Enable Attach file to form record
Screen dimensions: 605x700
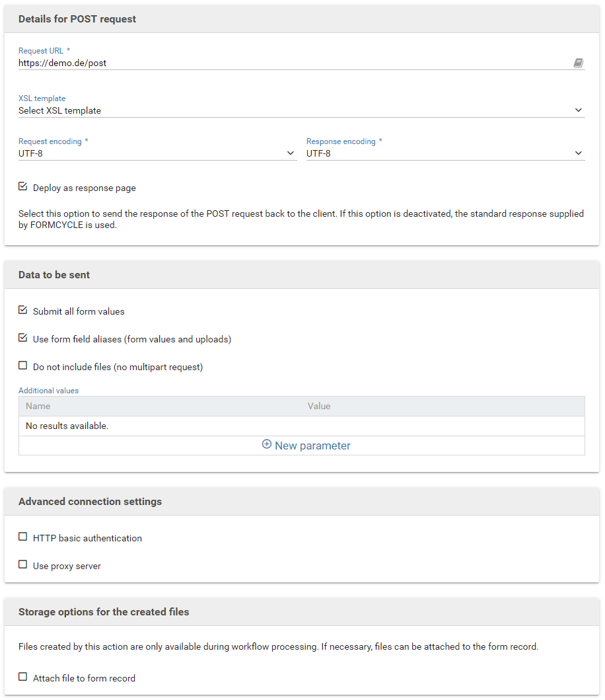22,678
